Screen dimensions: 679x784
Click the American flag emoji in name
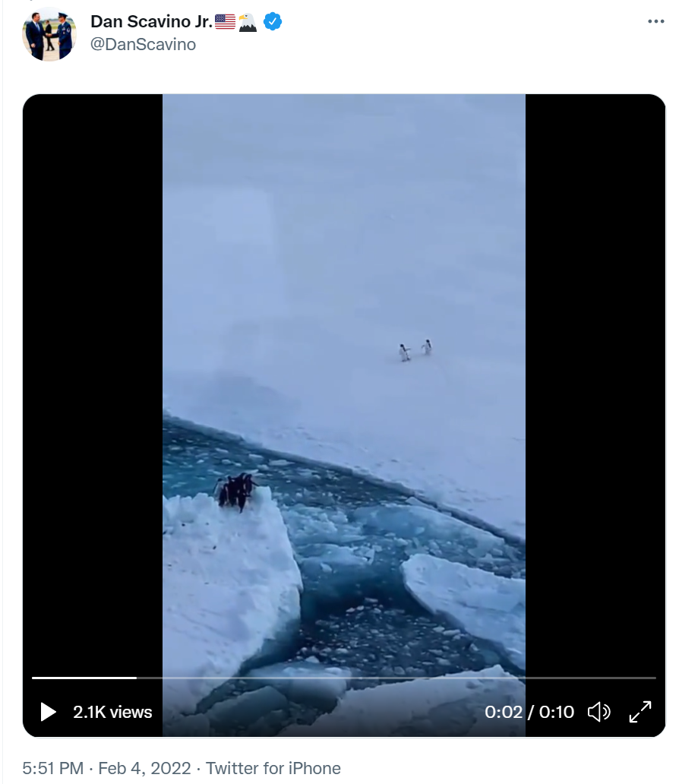point(225,21)
